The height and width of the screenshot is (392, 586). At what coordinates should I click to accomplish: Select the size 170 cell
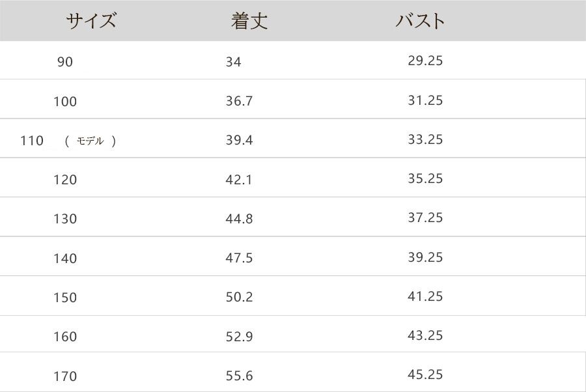[65, 376]
